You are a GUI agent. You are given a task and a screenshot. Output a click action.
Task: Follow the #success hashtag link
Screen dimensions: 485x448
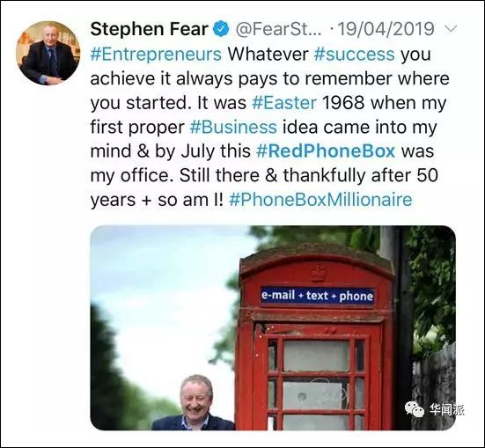(x=354, y=55)
